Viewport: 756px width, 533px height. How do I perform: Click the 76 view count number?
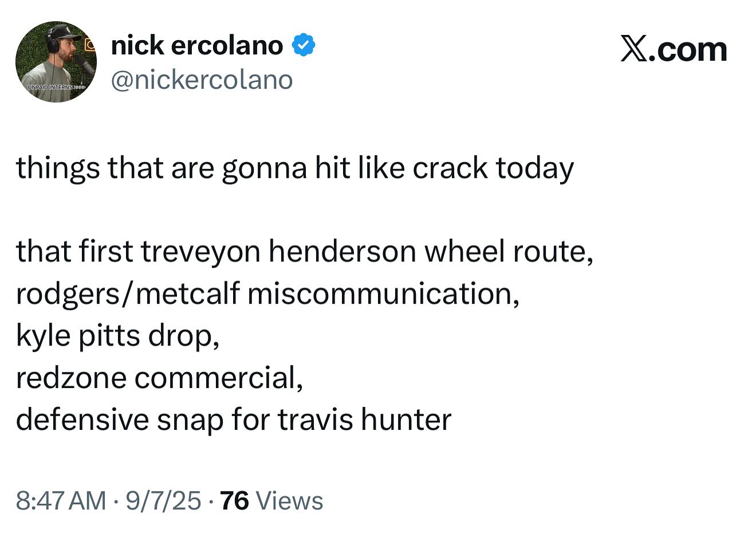point(234,500)
